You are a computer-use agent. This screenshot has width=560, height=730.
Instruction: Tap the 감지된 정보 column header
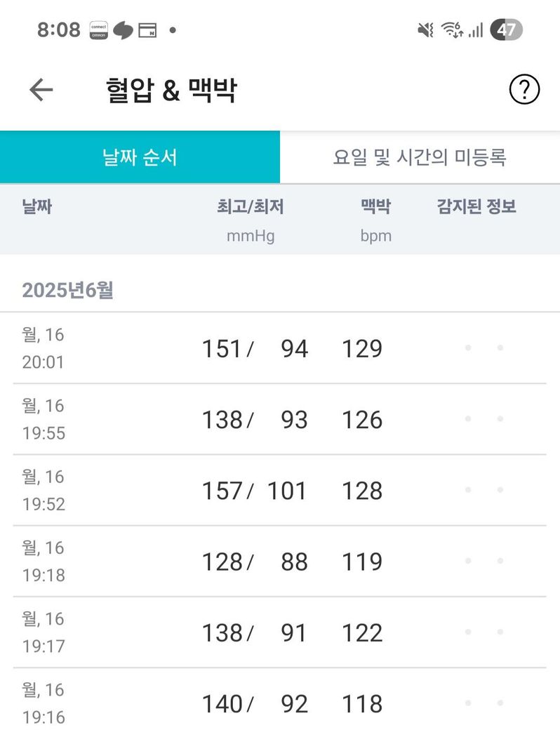[476, 206]
